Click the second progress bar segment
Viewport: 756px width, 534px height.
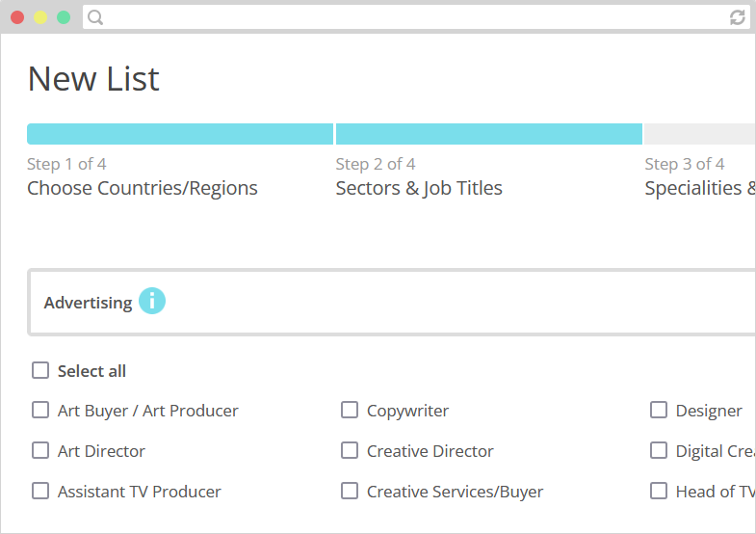tap(489, 134)
